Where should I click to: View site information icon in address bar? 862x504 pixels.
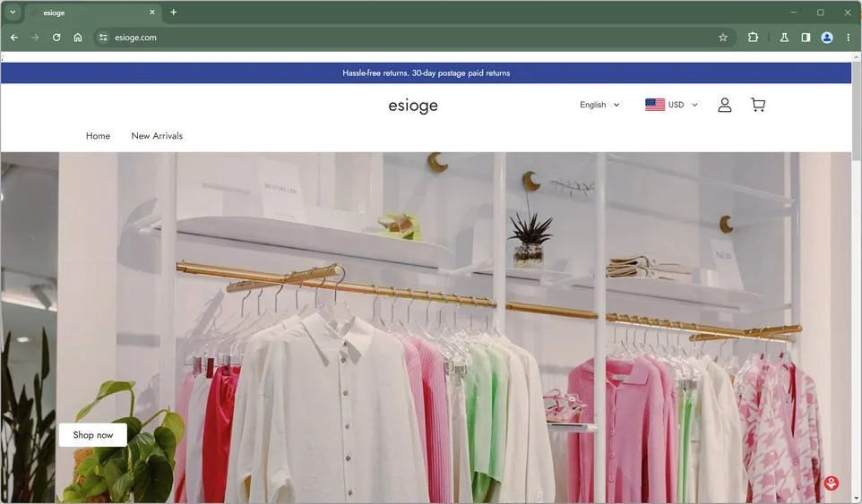pyautogui.click(x=103, y=38)
